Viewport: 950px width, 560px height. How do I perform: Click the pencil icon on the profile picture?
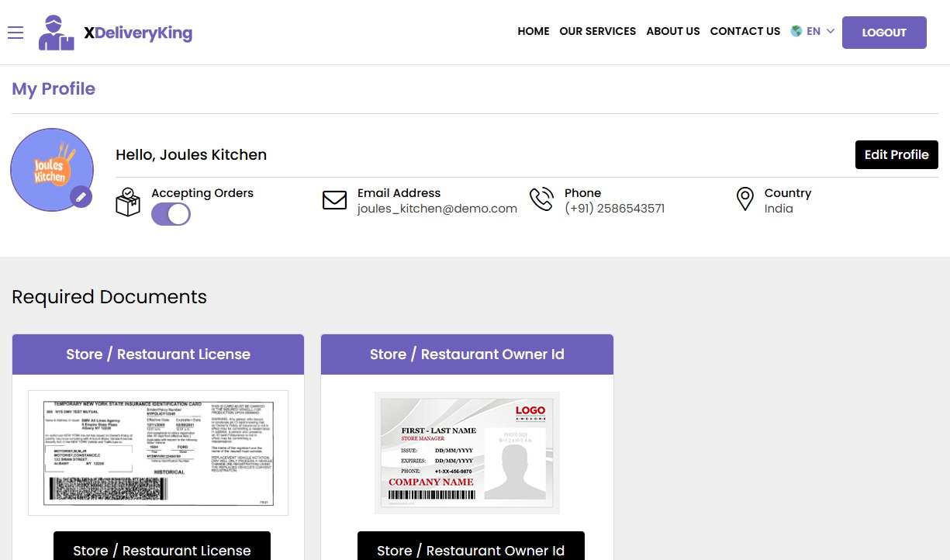(x=81, y=197)
